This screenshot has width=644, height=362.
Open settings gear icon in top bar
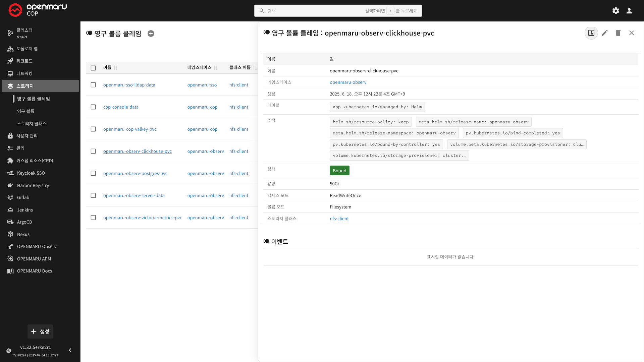(x=615, y=11)
